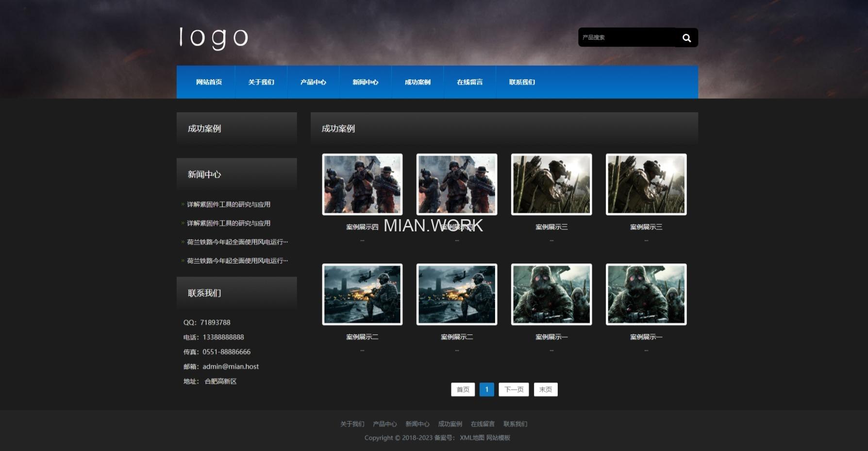The image size is (868, 451).
Task: Go to 首页 in the pagination
Action: (x=463, y=390)
